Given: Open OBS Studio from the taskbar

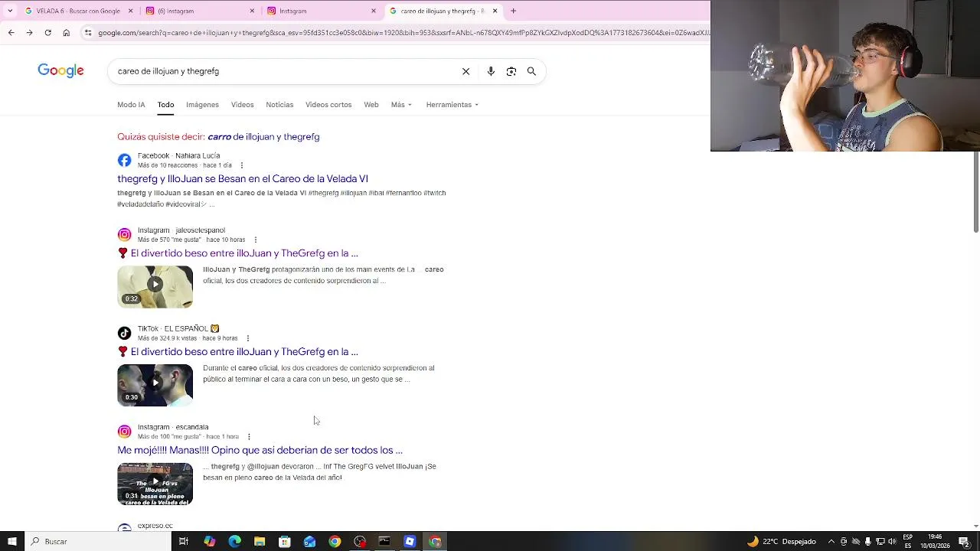Looking at the screenshot, I should [x=360, y=541].
